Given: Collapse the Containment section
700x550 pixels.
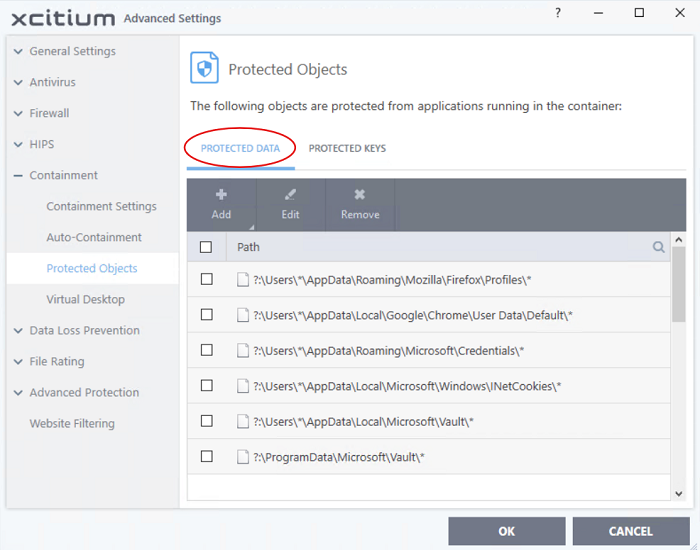Looking at the screenshot, I should point(18,175).
